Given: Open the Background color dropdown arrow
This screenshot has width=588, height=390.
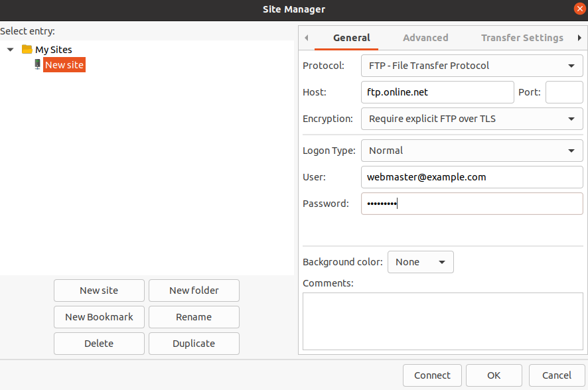Looking at the screenshot, I should coord(443,262).
